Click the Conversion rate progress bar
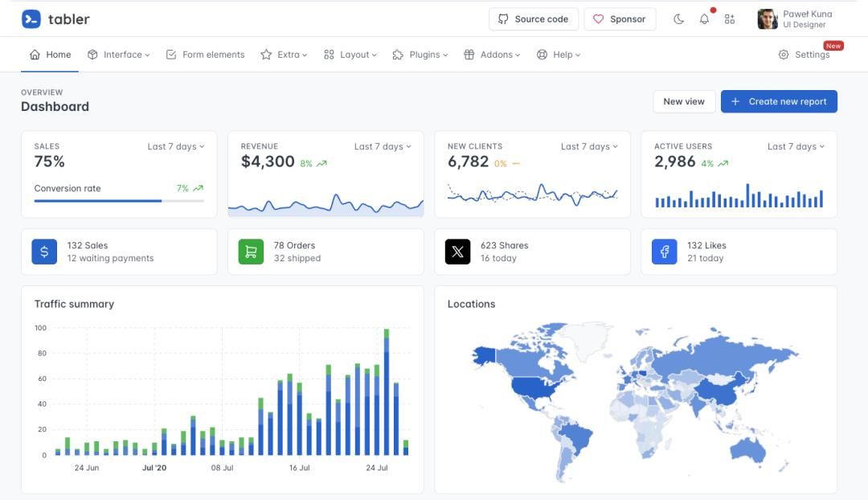 click(x=119, y=200)
